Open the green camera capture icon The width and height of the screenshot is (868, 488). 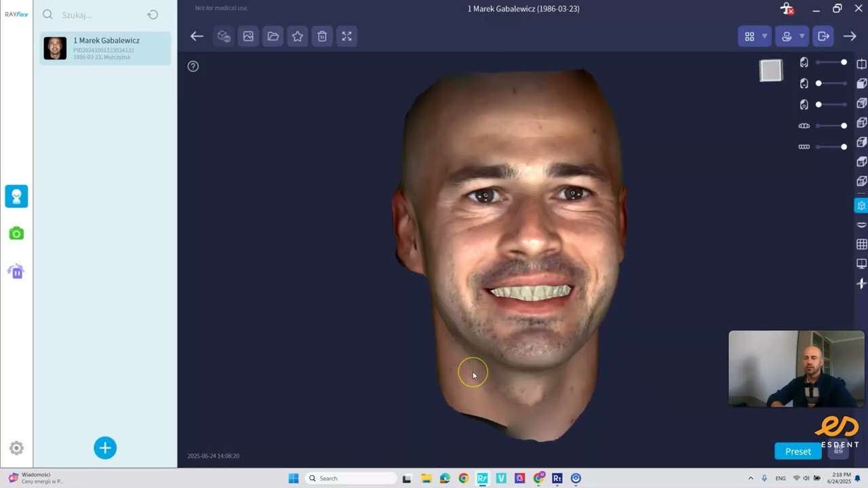point(16,234)
